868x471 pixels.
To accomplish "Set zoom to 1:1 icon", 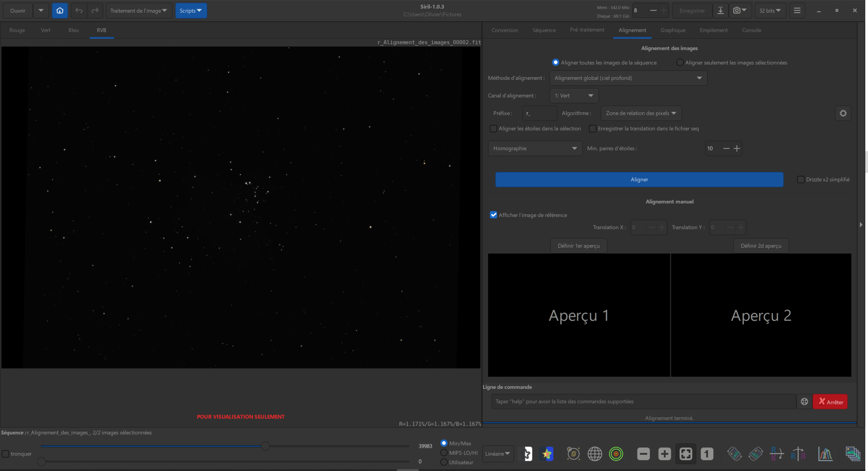I will point(707,453).
